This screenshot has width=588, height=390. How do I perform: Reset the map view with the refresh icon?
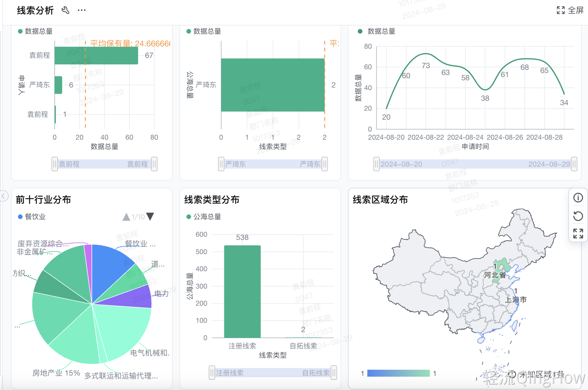click(x=578, y=216)
